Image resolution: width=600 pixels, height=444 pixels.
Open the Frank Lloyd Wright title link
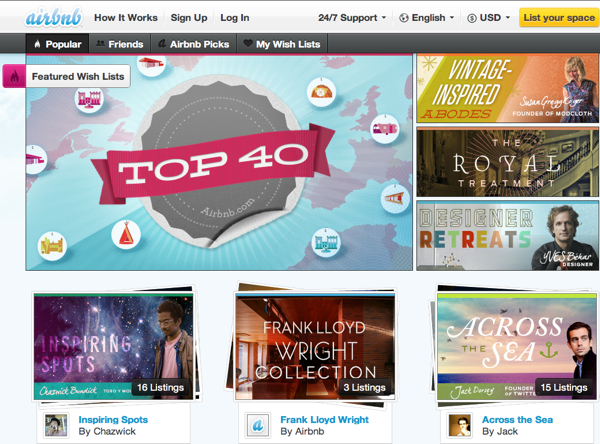(324, 420)
